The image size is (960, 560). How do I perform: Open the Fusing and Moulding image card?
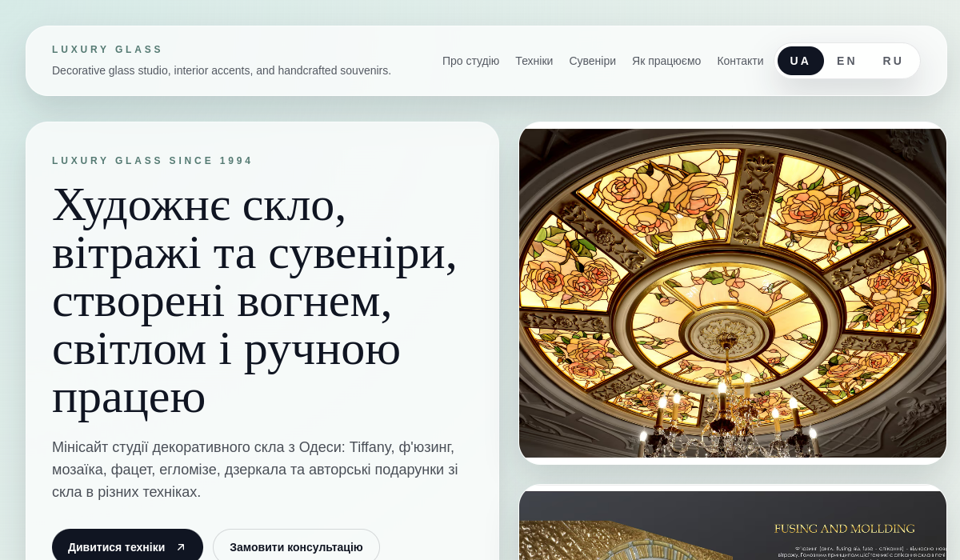pyautogui.click(x=733, y=526)
